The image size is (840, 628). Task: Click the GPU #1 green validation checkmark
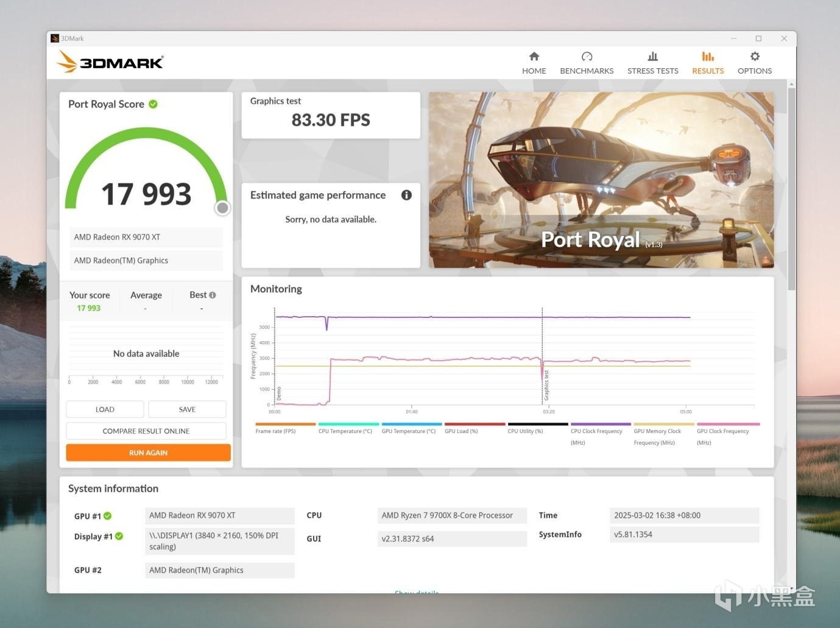point(108,516)
